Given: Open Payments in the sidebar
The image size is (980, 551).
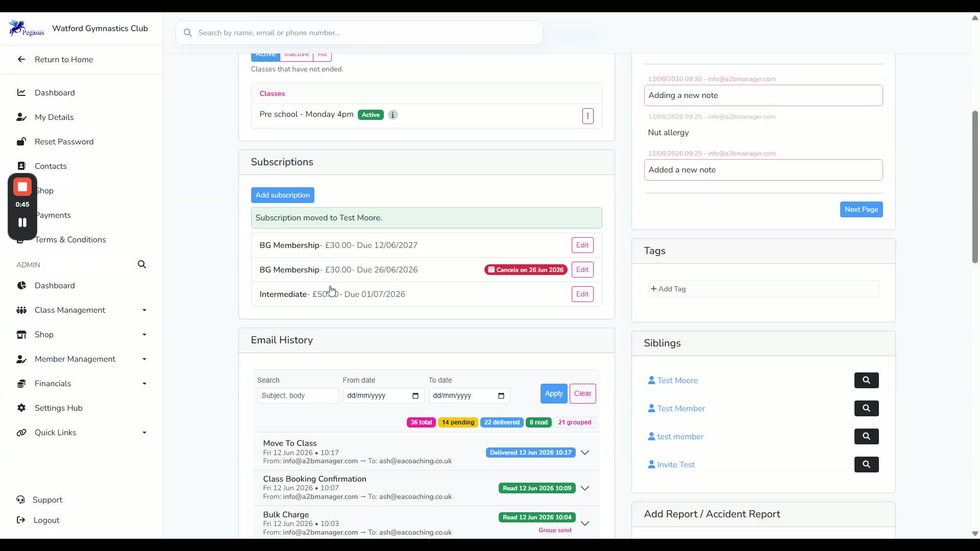Looking at the screenshot, I should [x=53, y=215].
